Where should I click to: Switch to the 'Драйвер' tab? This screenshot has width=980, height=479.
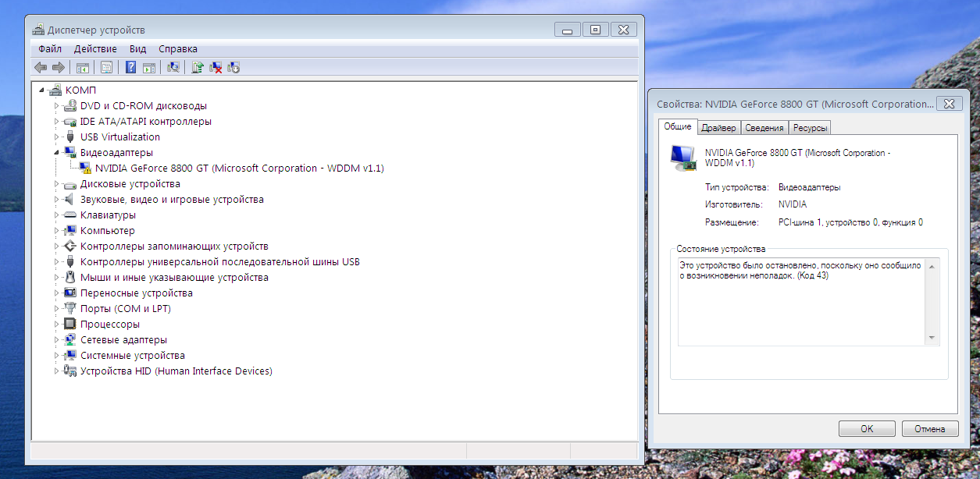pos(719,127)
